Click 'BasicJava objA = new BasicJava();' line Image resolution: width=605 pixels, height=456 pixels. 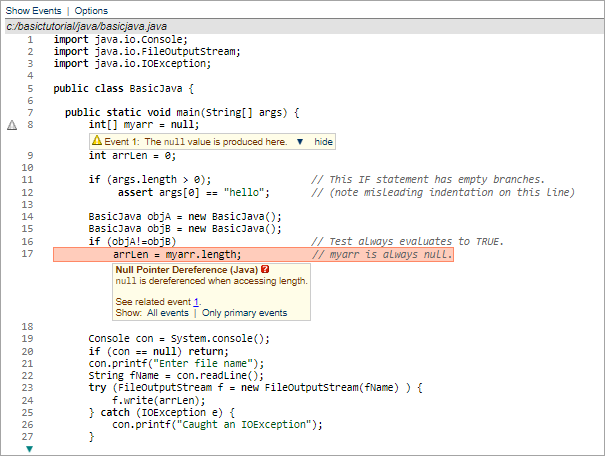coord(185,216)
